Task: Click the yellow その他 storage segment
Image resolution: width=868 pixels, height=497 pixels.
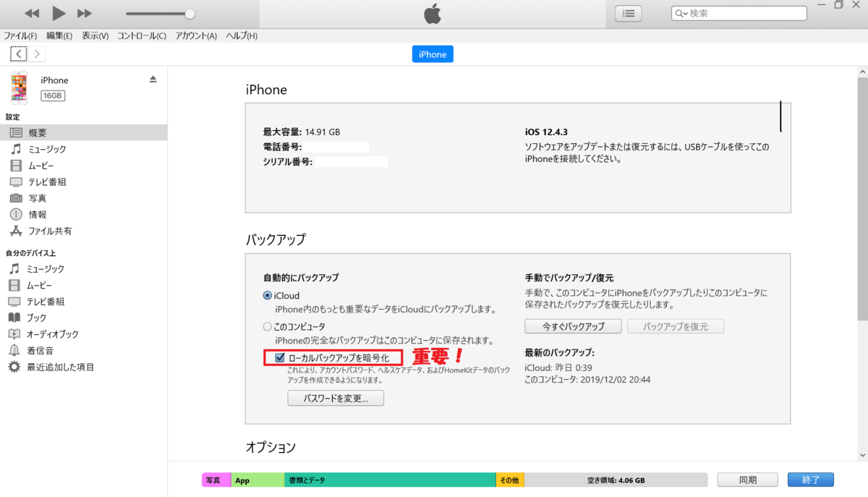Action: pos(510,480)
